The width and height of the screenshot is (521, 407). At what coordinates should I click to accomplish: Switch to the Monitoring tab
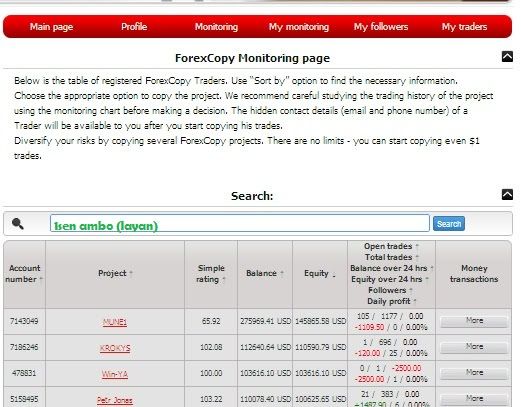tap(216, 27)
